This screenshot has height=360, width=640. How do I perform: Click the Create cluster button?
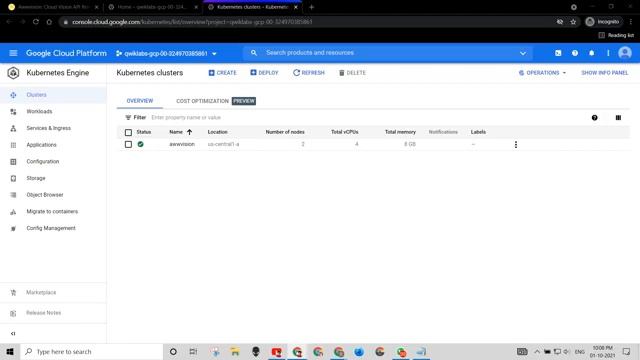222,73
